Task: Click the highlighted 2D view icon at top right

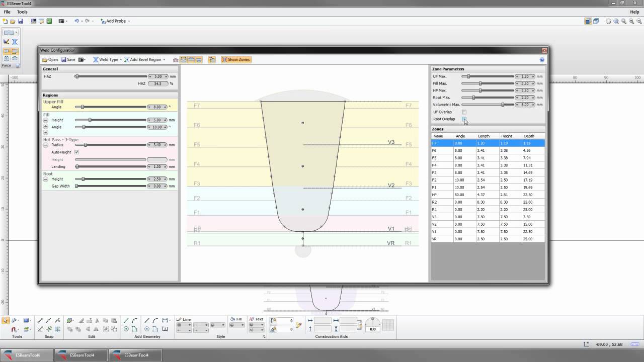Action: [x=588, y=21]
